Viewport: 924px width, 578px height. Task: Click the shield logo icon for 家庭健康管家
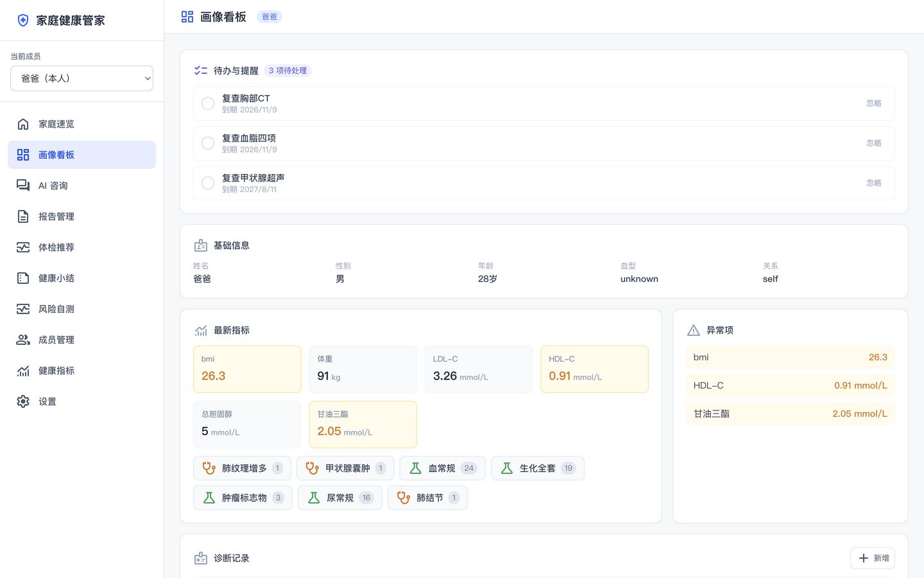pos(23,21)
